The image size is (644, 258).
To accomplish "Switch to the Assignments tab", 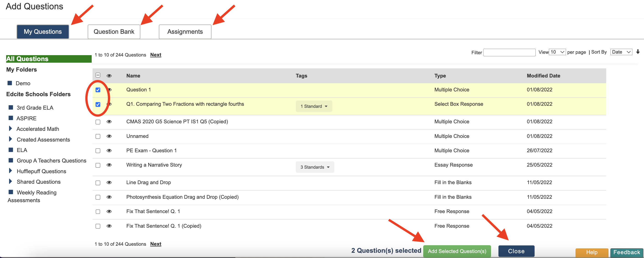I will tap(185, 32).
